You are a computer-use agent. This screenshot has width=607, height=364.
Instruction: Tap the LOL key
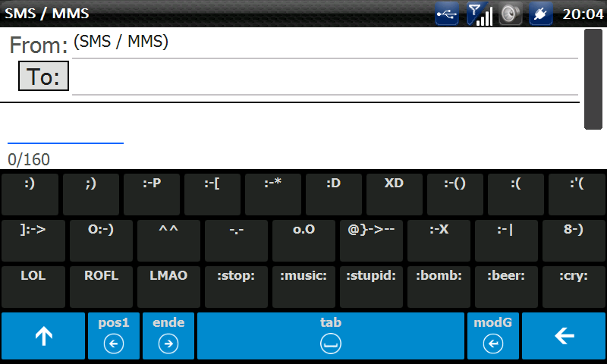click(x=33, y=287)
